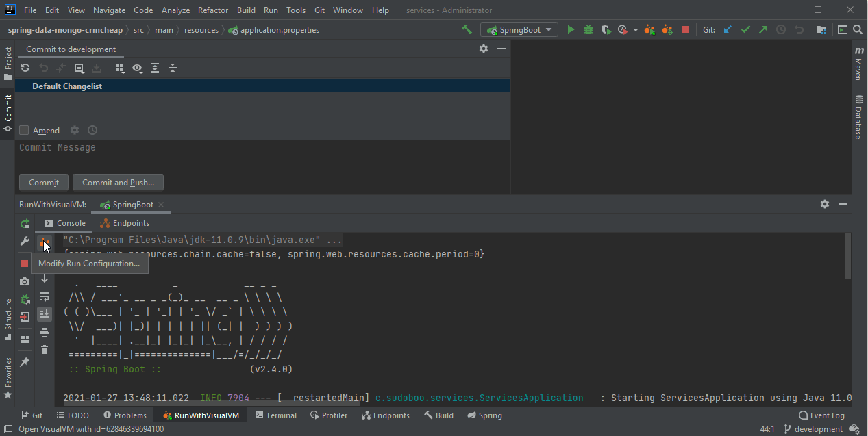Hide the Commit panel with minus icon
This screenshot has height=436, width=868.
pyautogui.click(x=501, y=49)
